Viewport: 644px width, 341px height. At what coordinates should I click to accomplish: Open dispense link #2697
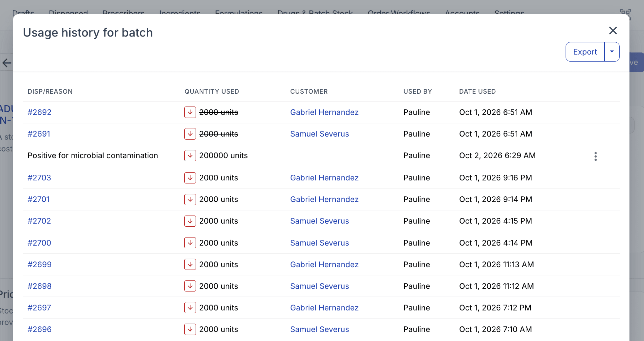point(39,308)
